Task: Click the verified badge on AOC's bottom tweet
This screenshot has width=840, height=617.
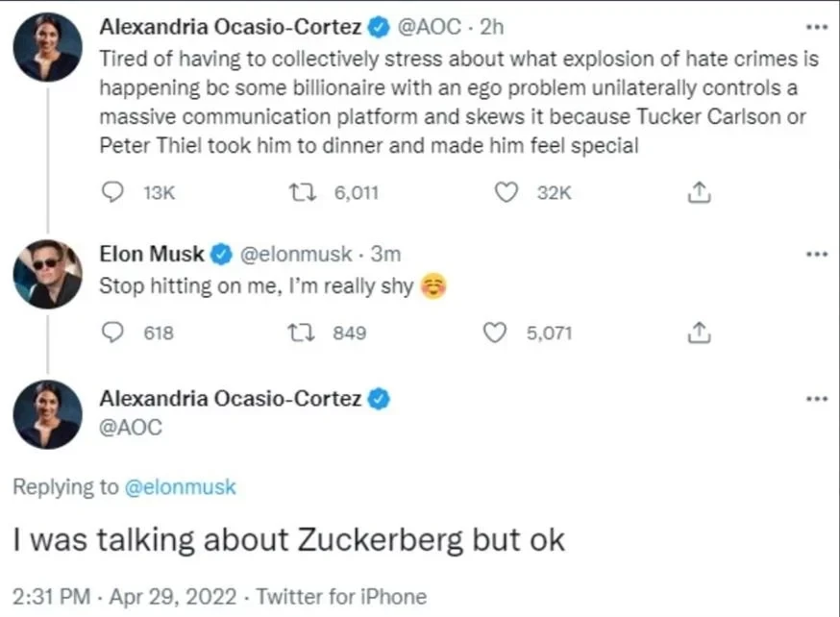Action: coord(381,398)
